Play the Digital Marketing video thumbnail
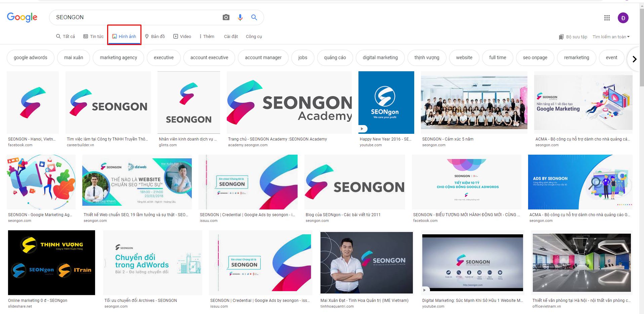Viewport: 644px width, 314px height. [x=473, y=263]
